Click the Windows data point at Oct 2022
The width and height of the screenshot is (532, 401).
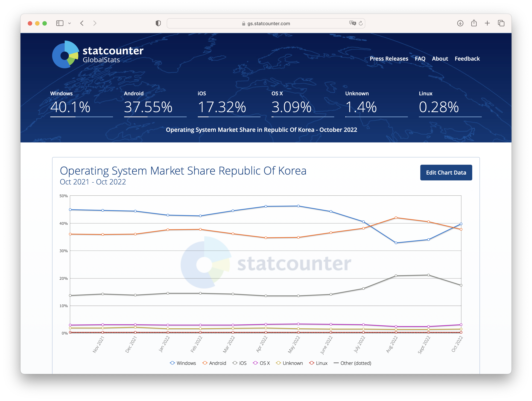[x=461, y=224]
